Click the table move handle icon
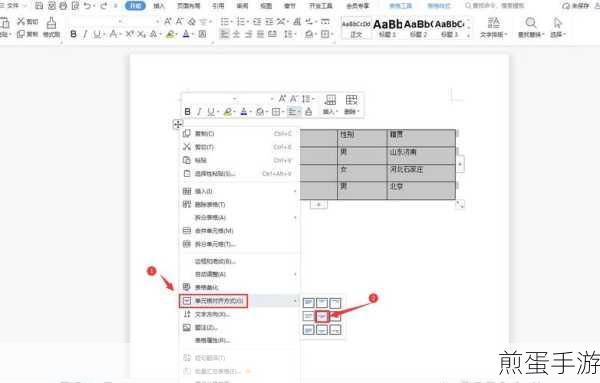Screen dimensions: 600x383 point(178,124)
